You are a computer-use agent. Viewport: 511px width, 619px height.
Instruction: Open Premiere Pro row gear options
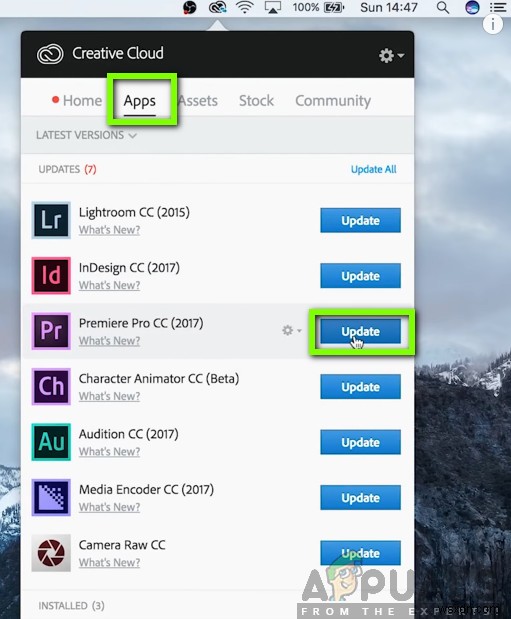291,330
